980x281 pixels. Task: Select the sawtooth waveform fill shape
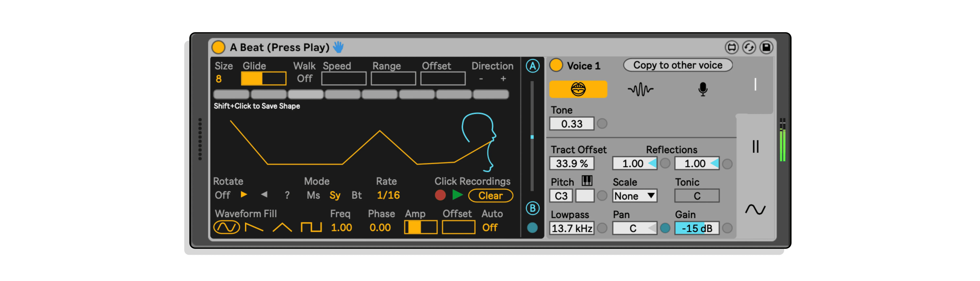254,227
